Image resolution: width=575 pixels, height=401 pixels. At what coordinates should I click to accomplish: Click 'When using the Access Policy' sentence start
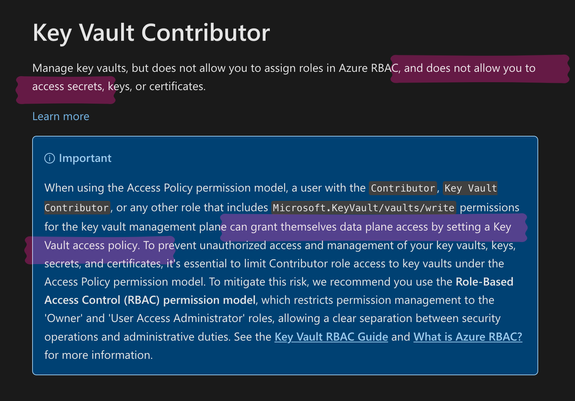(x=118, y=188)
